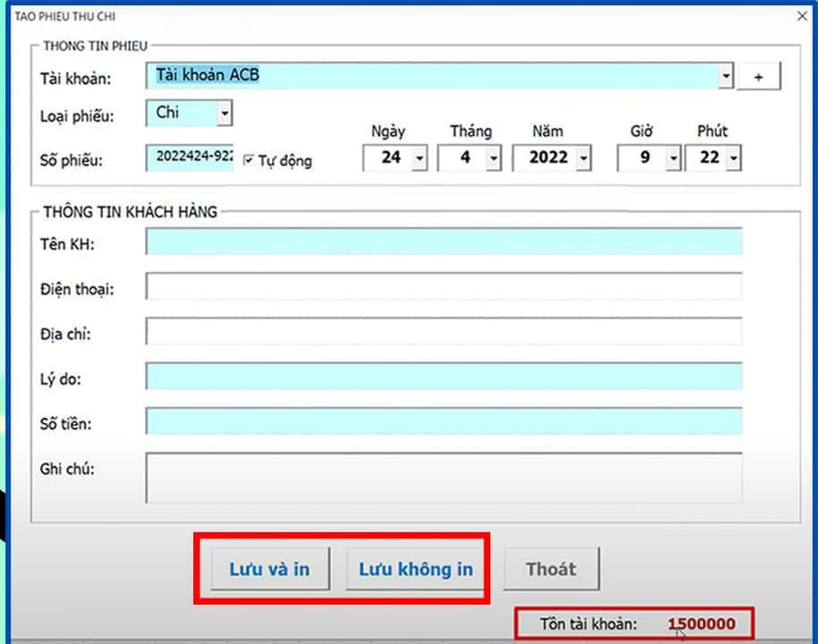Click the Ghi chú notes box
818x644 pixels.
[444, 479]
